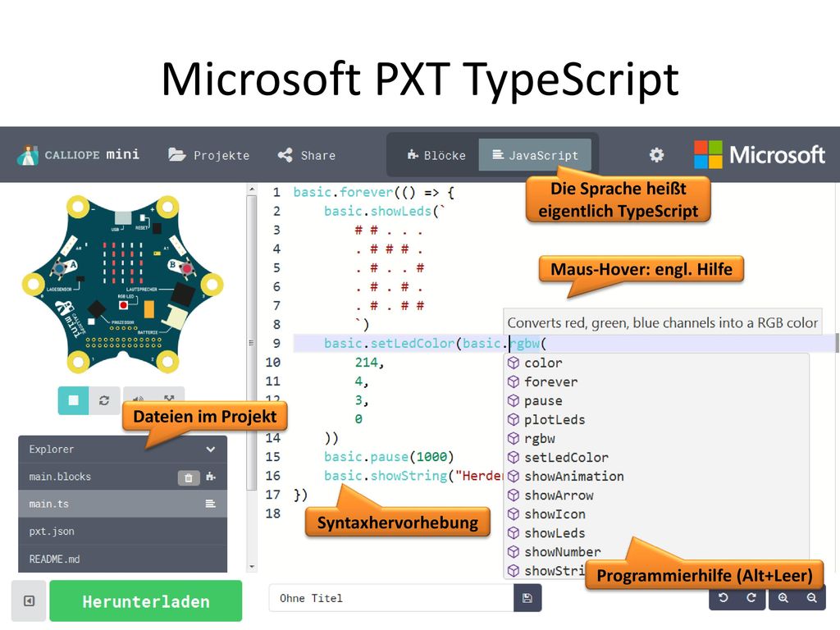Insert showArrow from the suggestions
840x630 pixels.
pos(657,495)
